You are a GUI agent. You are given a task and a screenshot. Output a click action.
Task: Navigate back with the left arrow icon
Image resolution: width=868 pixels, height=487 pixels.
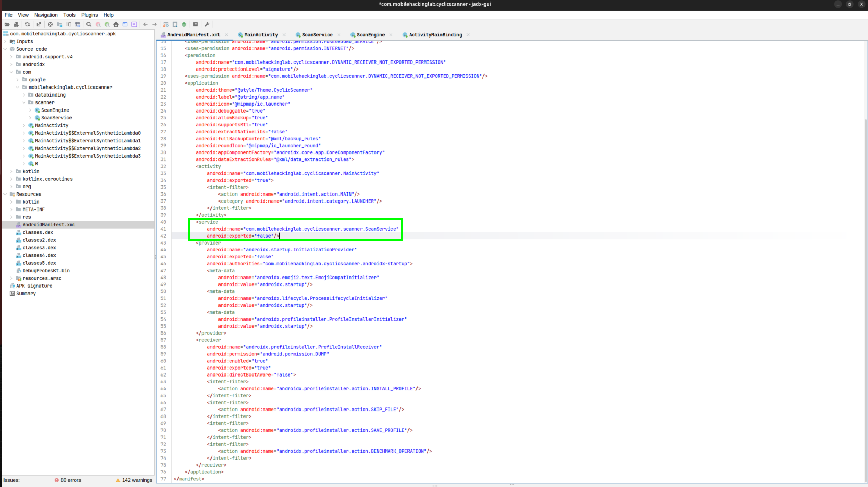tap(146, 24)
